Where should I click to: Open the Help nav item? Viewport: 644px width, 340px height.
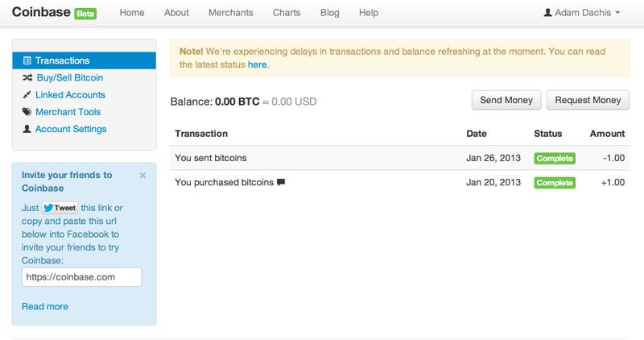coord(369,13)
